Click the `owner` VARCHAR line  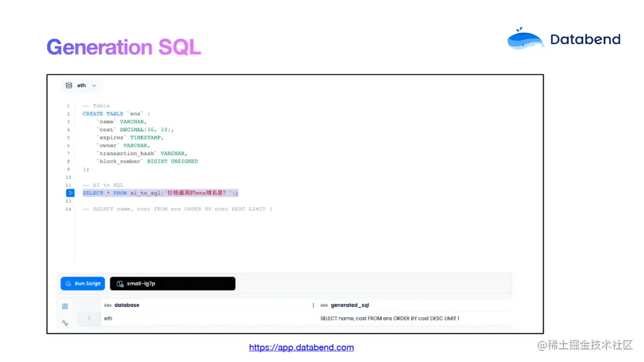123,146
